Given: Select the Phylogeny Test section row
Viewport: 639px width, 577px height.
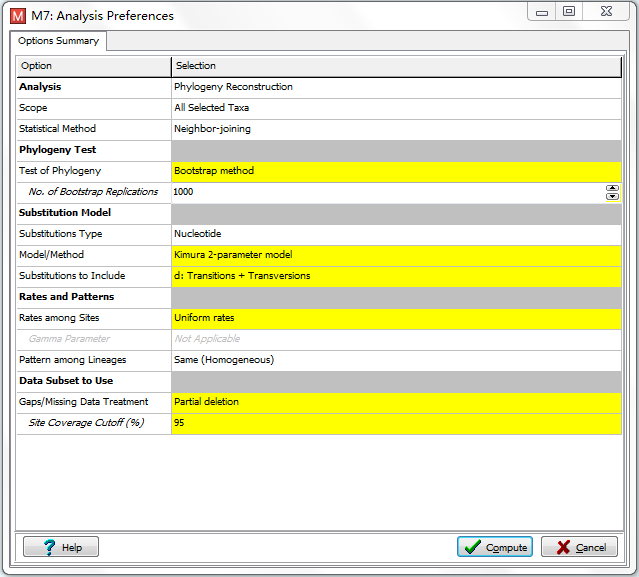Looking at the screenshot, I should [x=319, y=150].
